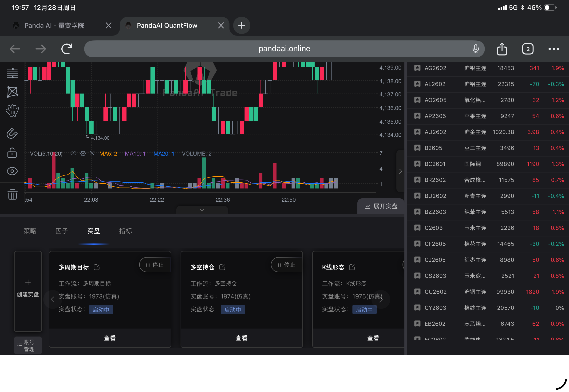Screen dimensions: 569x392
Task: Start voice search with microphone icon
Action: pos(476,49)
